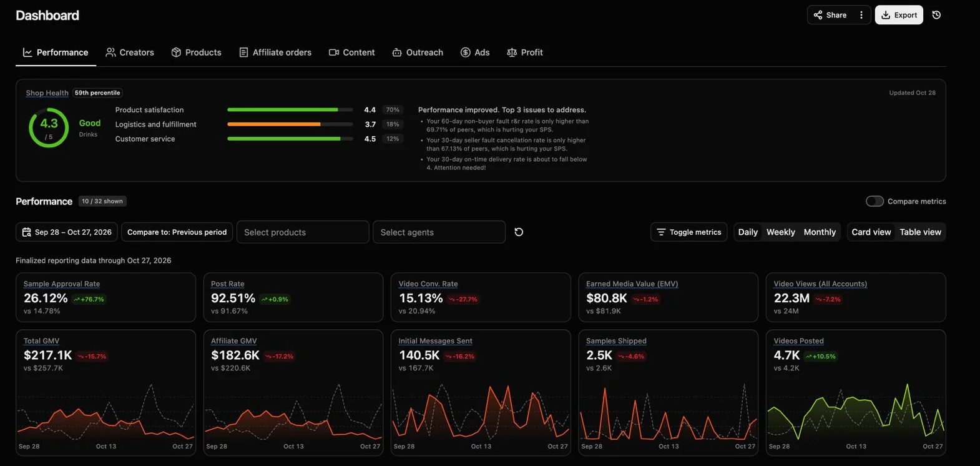This screenshot has width=980, height=466.
Task: Open the Compare to: Previous period dropdown
Action: point(177,232)
